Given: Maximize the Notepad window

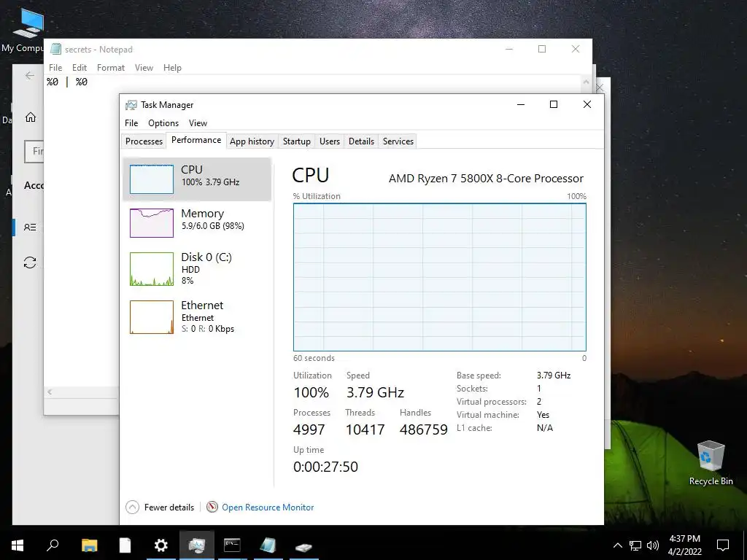Looking at the screenshot, I should 542,49.
